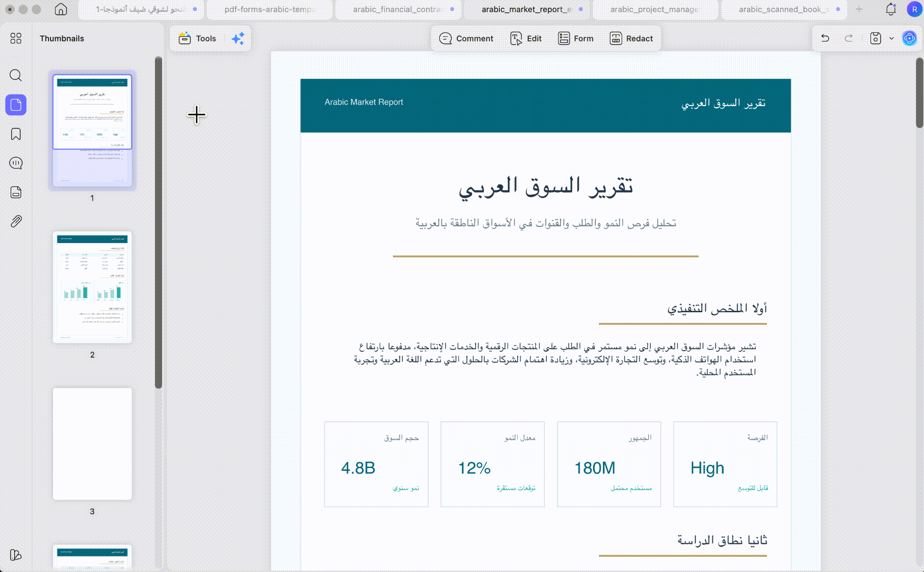Screen dimensions: 924x572
Task: Expand the save options dropdown arrow
Action: 891,38
